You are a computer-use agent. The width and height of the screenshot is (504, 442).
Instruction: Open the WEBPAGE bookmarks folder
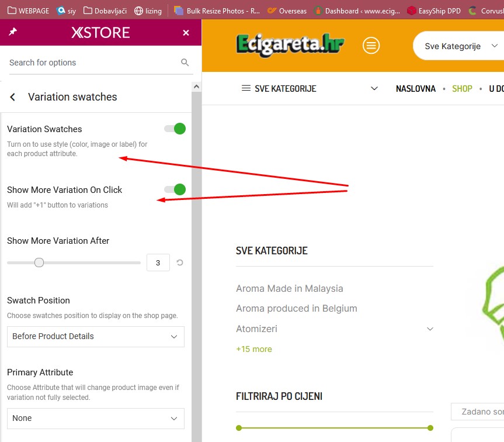pos(28,11)
